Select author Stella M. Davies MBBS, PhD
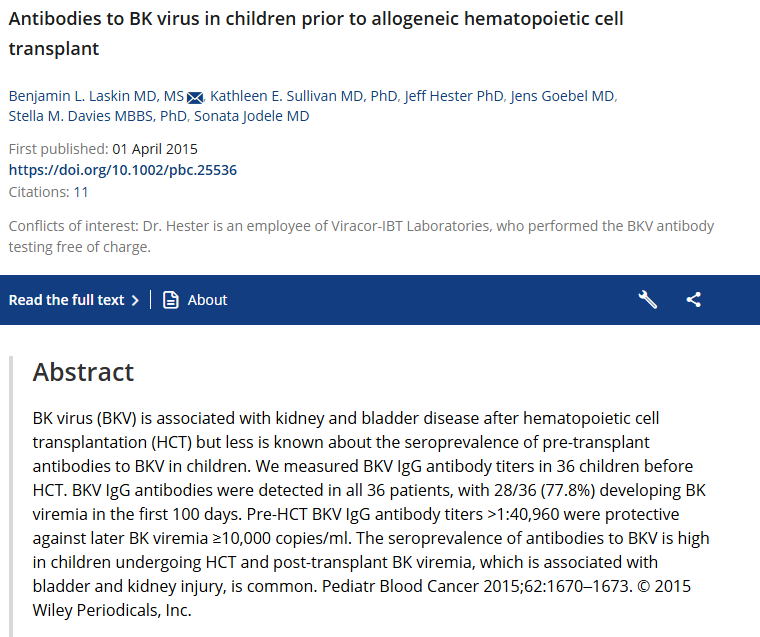The image size is (760, 637). (x=98, y=116)
